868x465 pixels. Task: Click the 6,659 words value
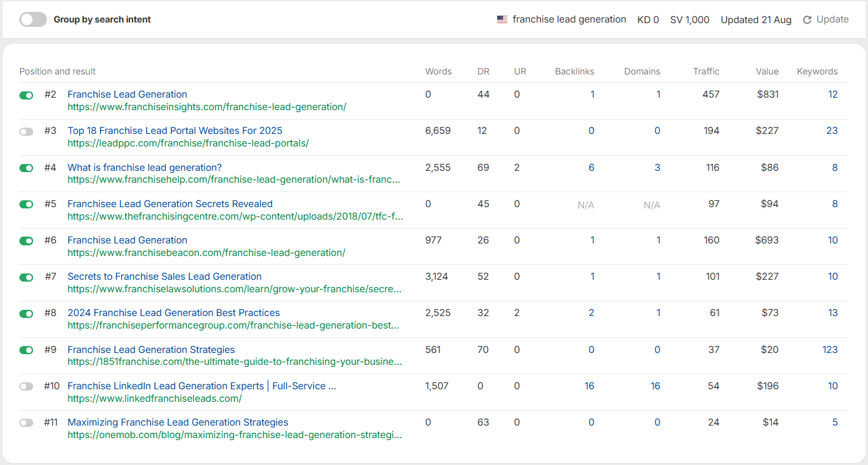tap(438, 131)
